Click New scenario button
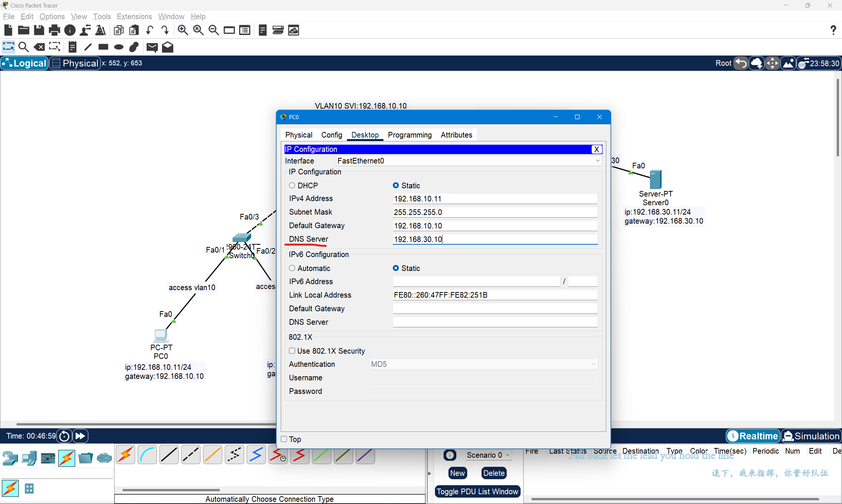This screenshot has width=842, height=504. tap(457, 473)
